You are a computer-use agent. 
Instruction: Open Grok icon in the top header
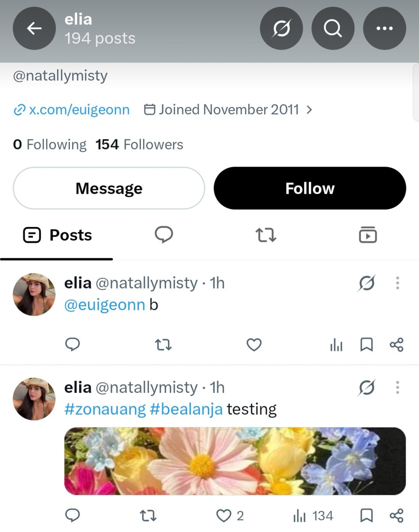pos(281,28)
